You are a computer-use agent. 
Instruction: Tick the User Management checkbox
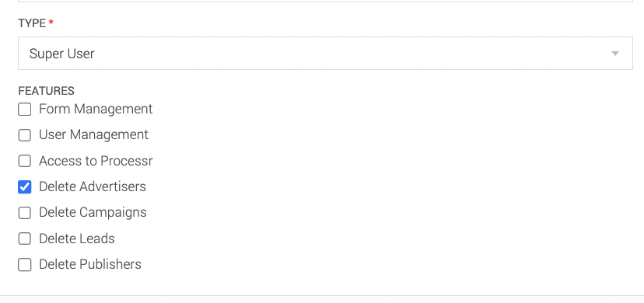(25, 135)
